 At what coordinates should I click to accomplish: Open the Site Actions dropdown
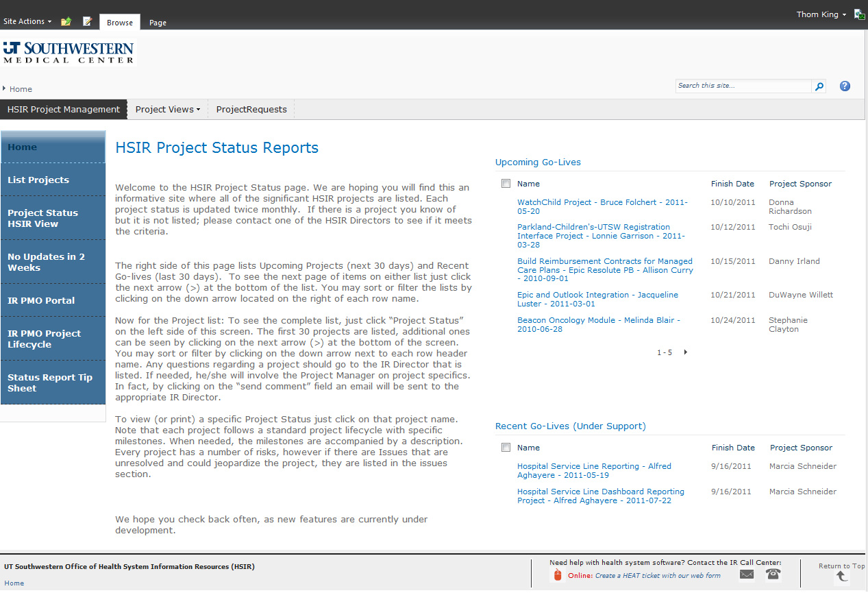27,21
